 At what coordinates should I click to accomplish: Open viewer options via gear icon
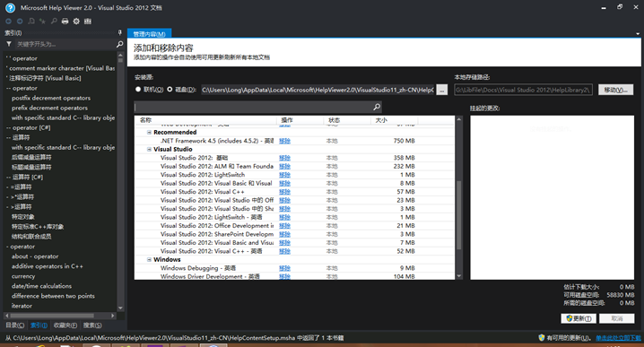(x=76, y=21)
